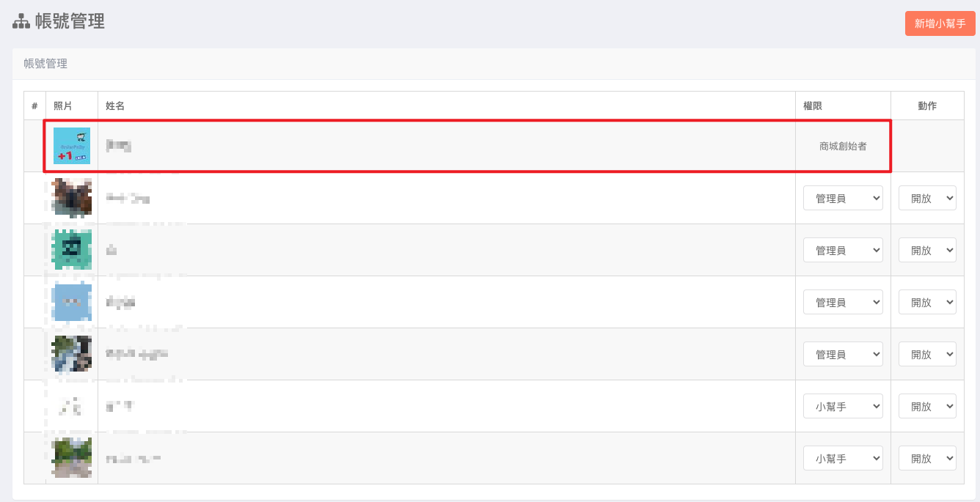
Task: Click the light blue avatar in fourth row
Action: click(72, 302)
